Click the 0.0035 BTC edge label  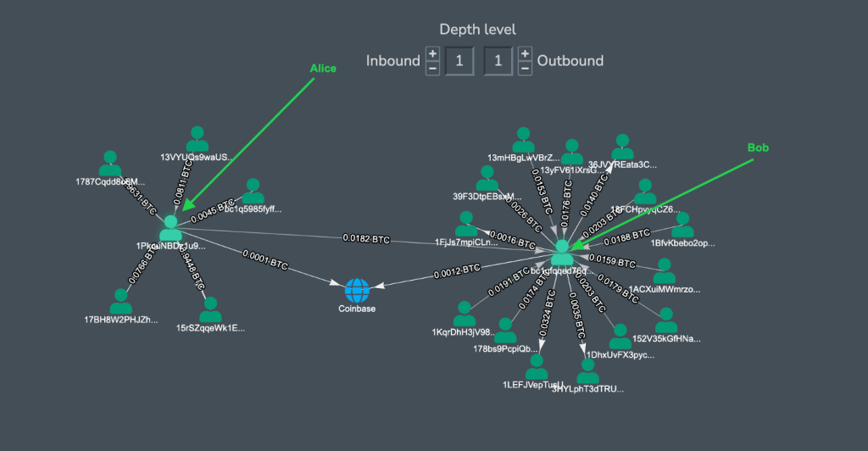576,315
